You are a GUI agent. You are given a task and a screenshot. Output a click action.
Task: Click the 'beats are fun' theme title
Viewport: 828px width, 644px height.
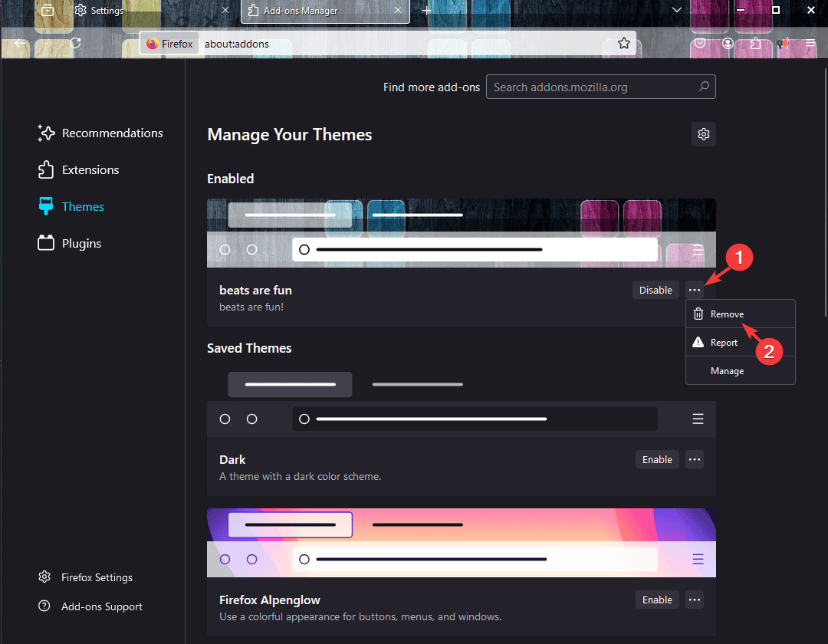255,291
